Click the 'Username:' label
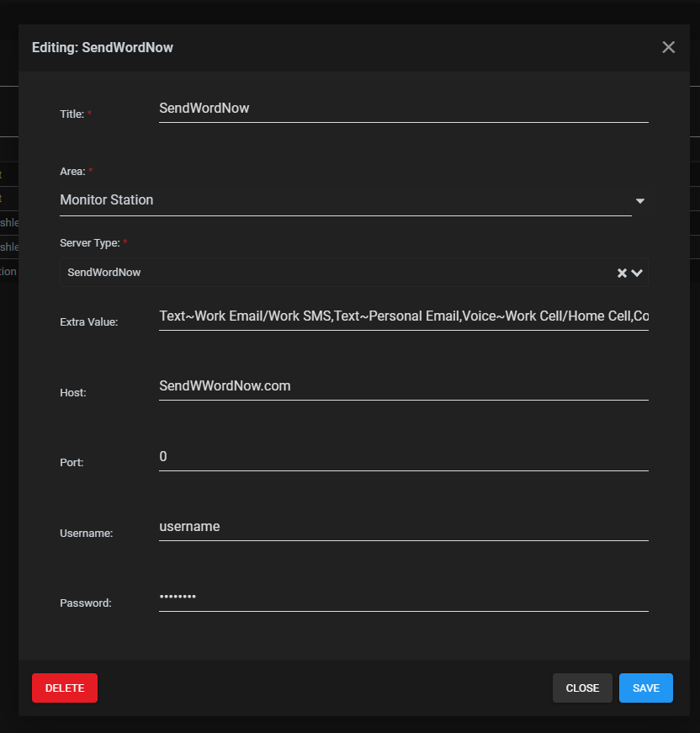The image size is (700, 733). (87, 534)
